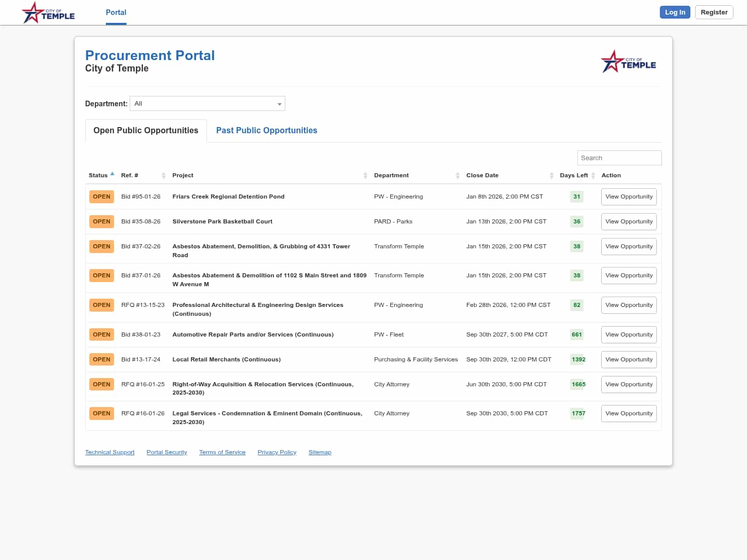View opportunity for Local Retail Merchants
The width and height of the screenshot is (747, 560).
tap(629, 360)
